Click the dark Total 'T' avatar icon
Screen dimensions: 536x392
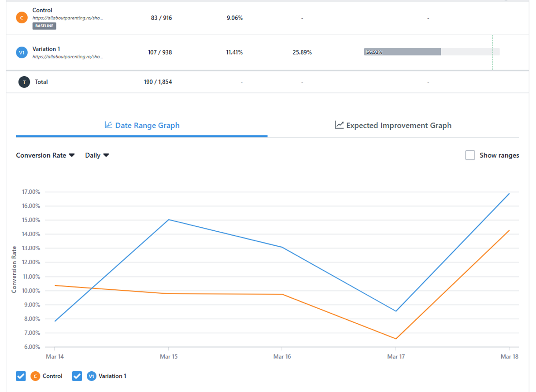tap(24, 81)
